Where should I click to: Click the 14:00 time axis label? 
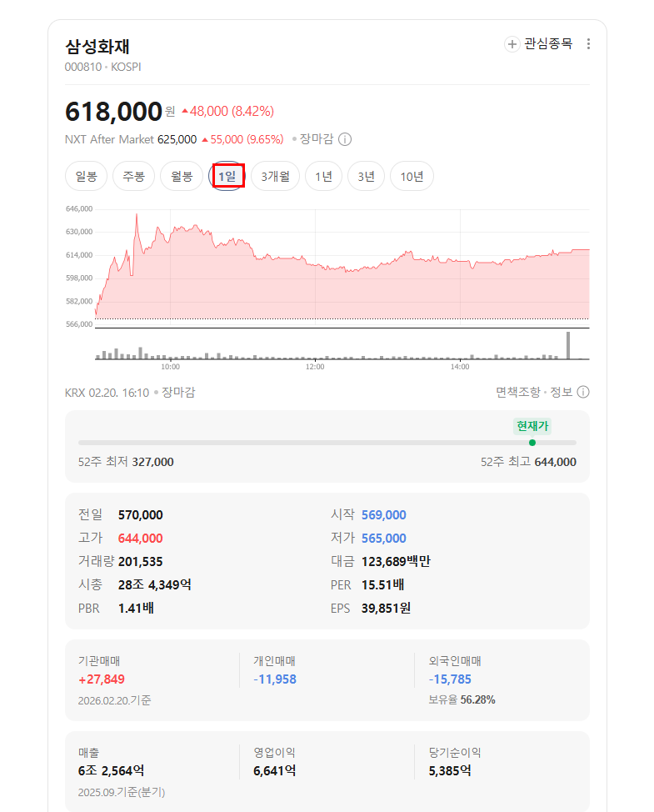coord(460,367)
